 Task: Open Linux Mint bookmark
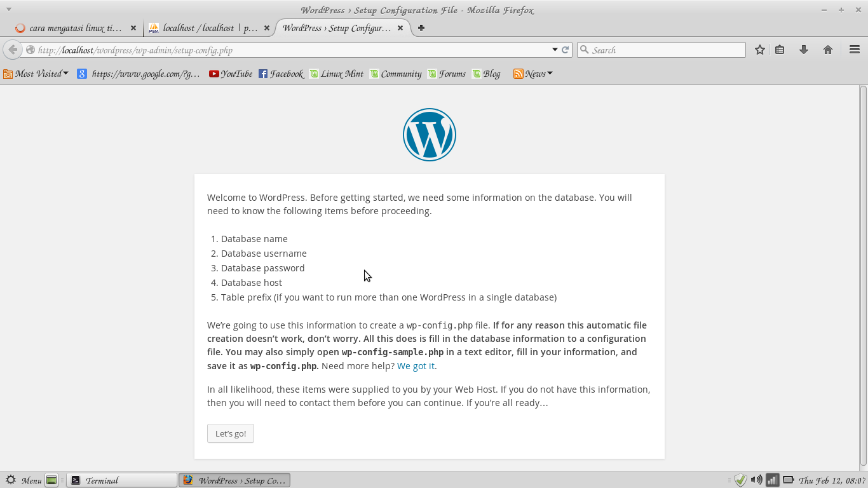click(336, 74)
